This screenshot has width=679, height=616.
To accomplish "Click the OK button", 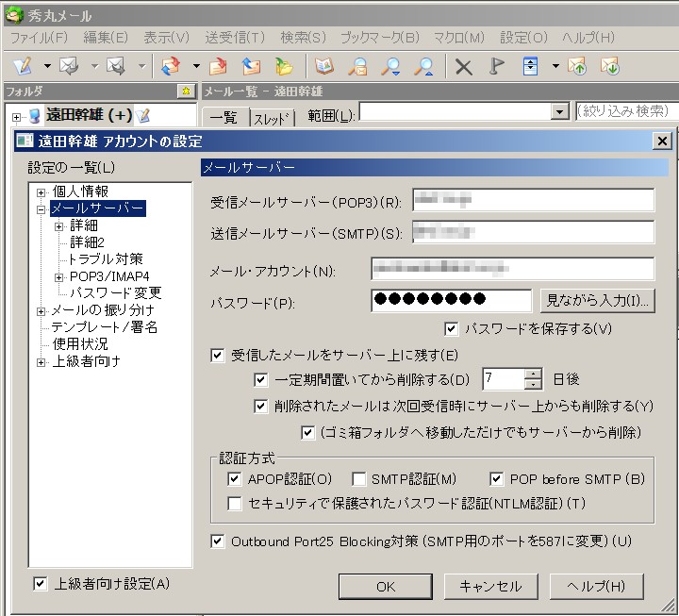I will pos(386,586).
